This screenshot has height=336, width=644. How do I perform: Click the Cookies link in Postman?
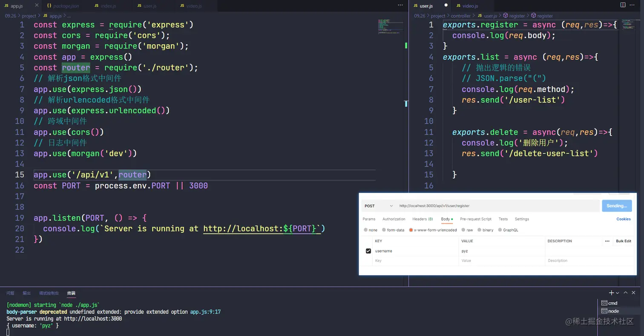pos(624,219)
